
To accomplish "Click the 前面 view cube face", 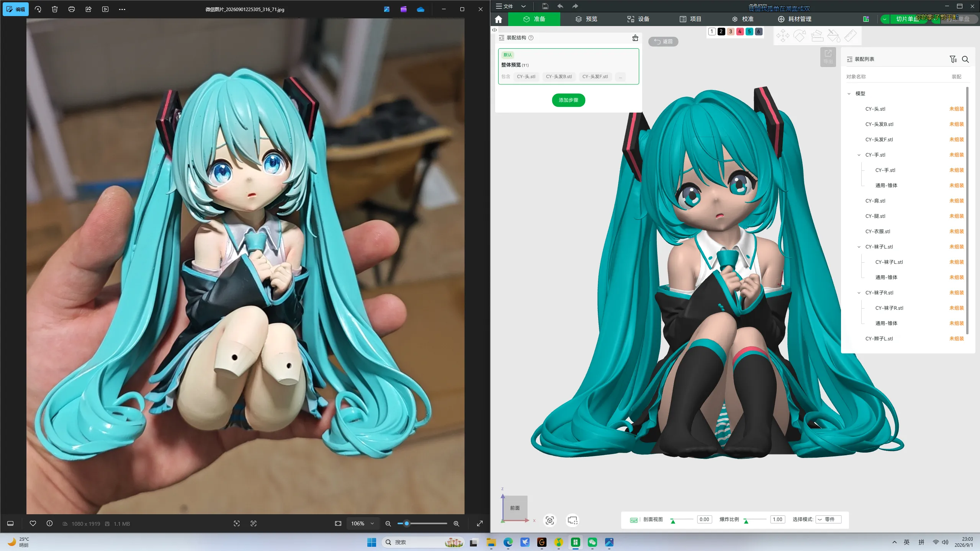I will coord(515,508).
